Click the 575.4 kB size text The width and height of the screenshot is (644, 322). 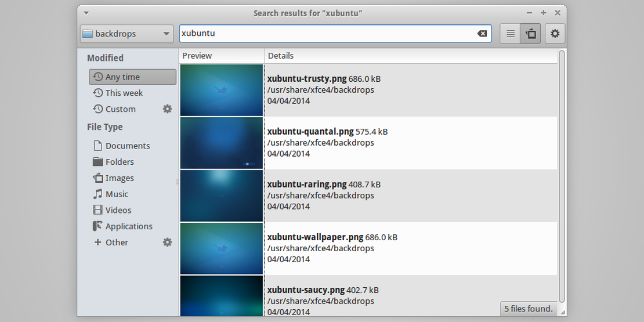[372, 132]
